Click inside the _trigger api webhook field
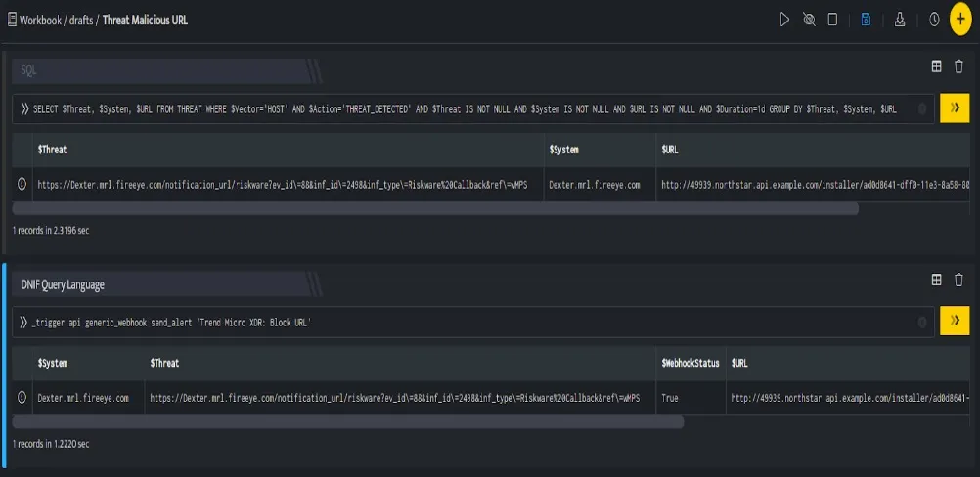Image resolution: width=980 pixels, height=477 pixels. tap(473, 322)
